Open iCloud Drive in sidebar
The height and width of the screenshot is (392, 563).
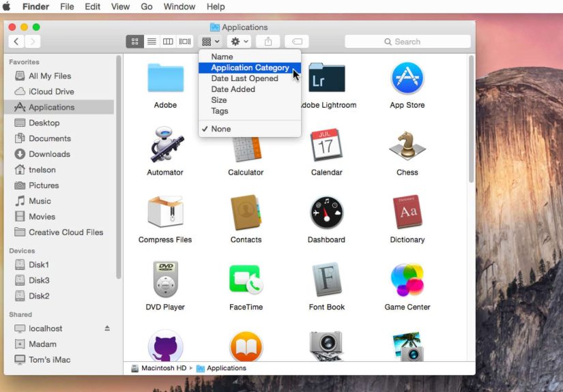(x=59, y=91)
